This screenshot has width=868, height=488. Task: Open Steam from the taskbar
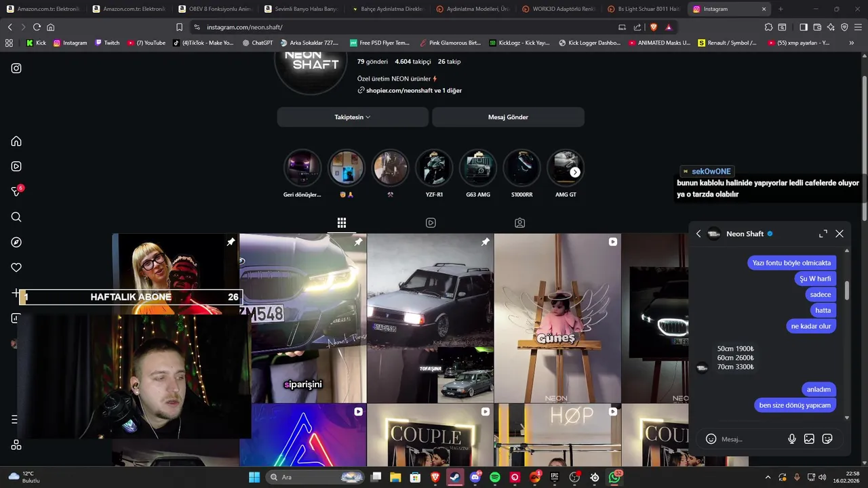click(x=455, y=477)
